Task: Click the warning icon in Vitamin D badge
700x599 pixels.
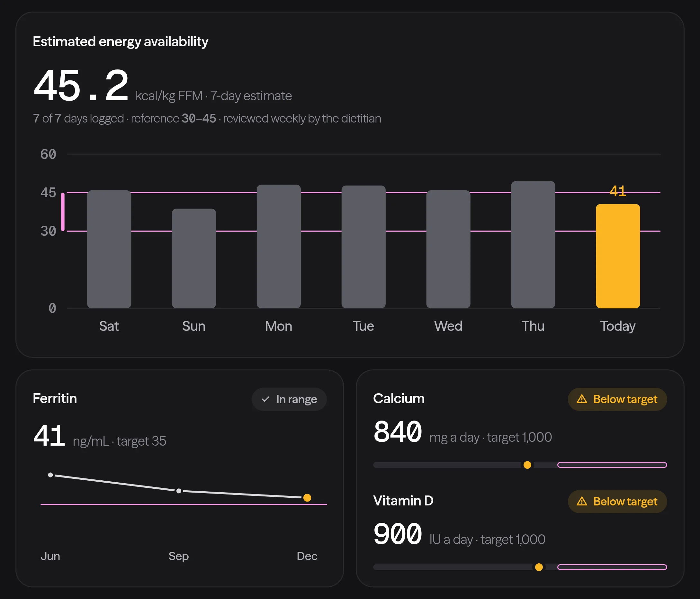Action: (x=581, y=501)
